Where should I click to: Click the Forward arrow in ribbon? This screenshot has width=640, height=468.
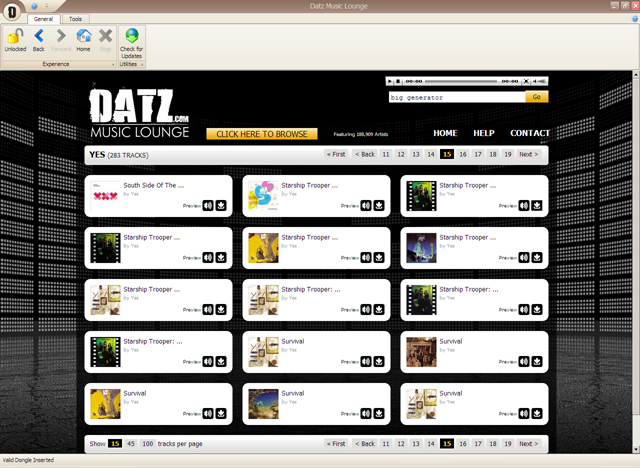point(61,36)
